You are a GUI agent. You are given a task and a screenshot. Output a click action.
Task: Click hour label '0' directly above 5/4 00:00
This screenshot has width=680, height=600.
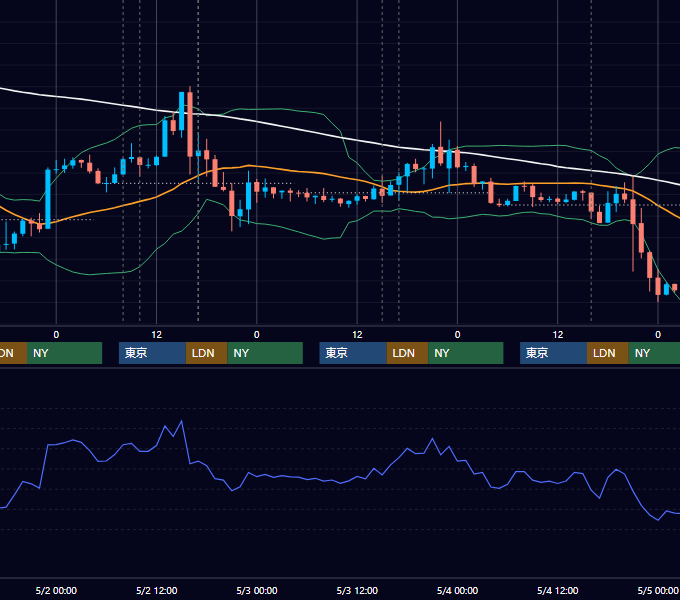point(457,335)
